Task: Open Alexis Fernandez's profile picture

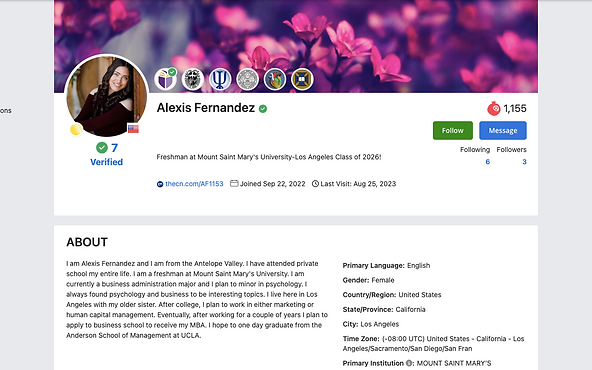Action: (x=106, y=96)
